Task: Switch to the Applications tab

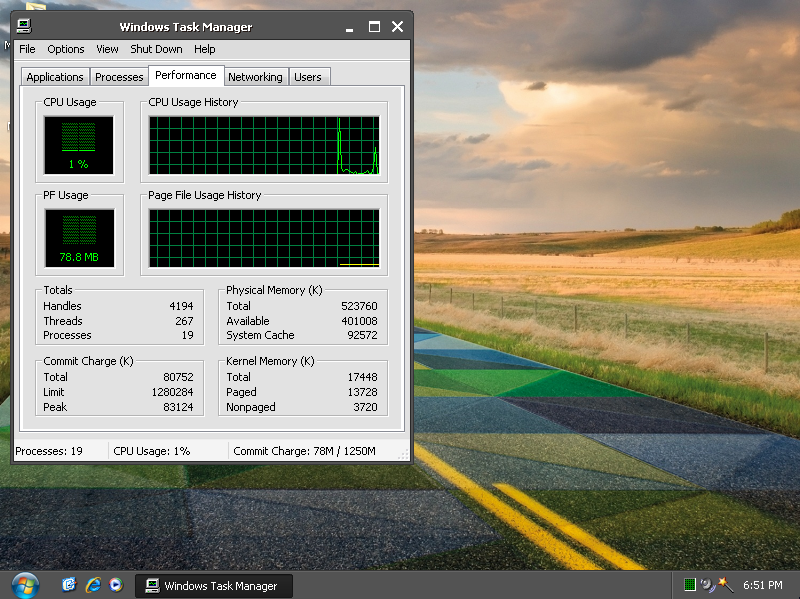Action: coord(55,77)
